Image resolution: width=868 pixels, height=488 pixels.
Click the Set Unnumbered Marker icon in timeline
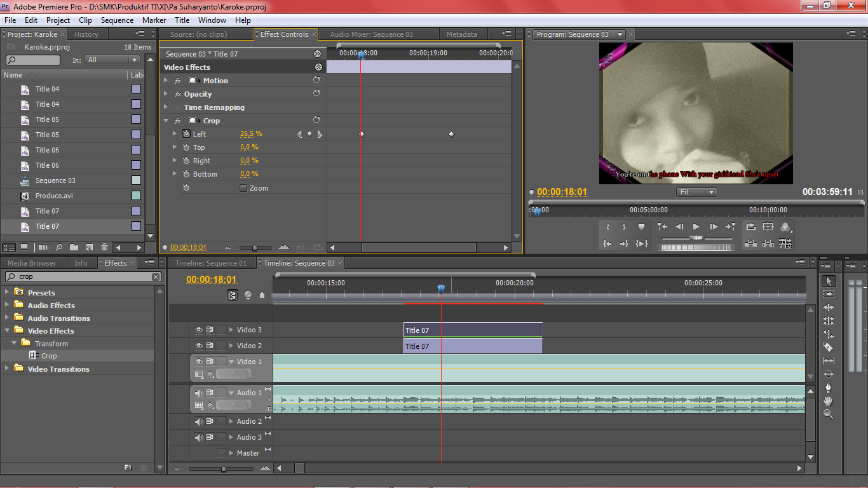[x=262, y=295]
